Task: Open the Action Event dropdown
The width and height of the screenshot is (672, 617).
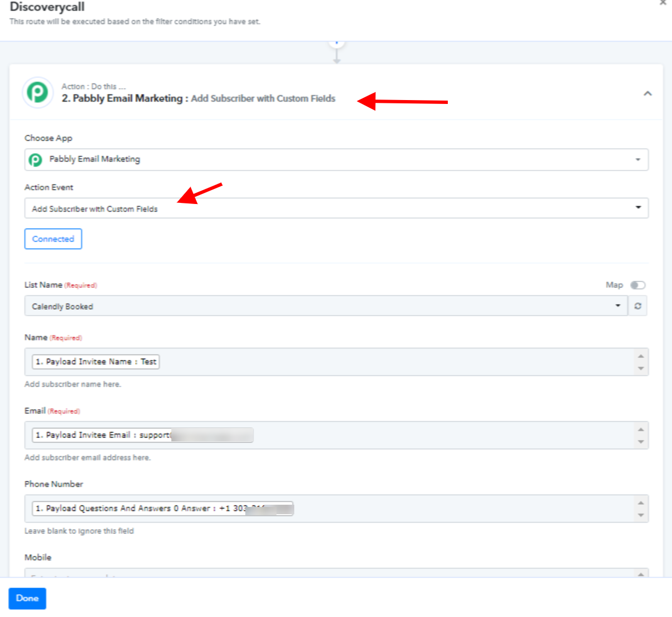Action: 336,208
